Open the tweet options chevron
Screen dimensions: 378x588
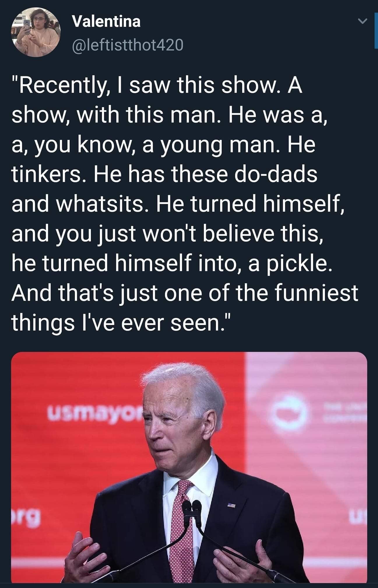(362, 22)
